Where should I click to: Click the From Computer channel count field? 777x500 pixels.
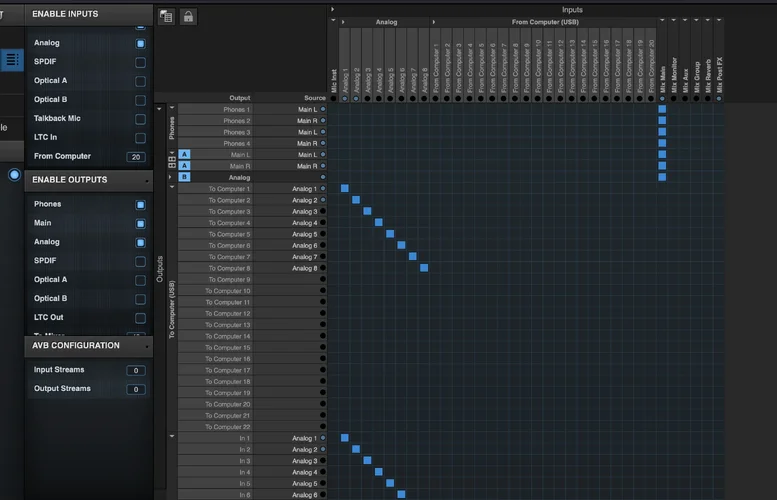pyautogui.click(x=136, y=157)
